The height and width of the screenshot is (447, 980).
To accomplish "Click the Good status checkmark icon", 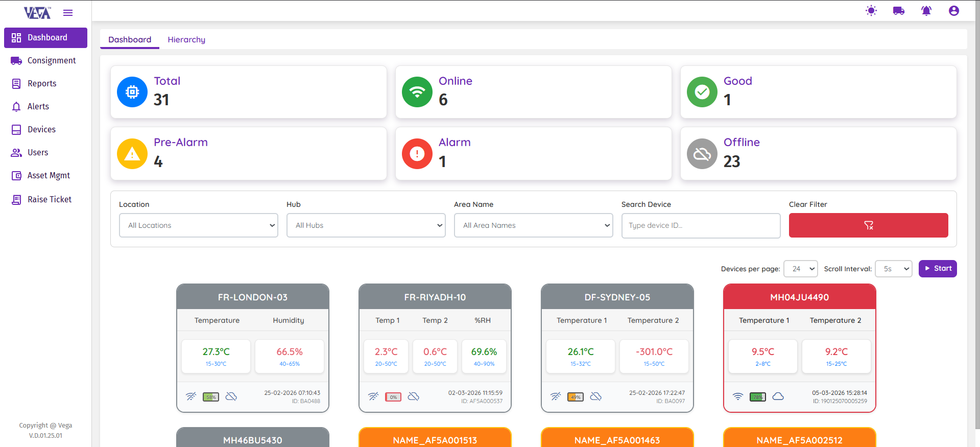I will pyautogui.click(x=702, y=92).
